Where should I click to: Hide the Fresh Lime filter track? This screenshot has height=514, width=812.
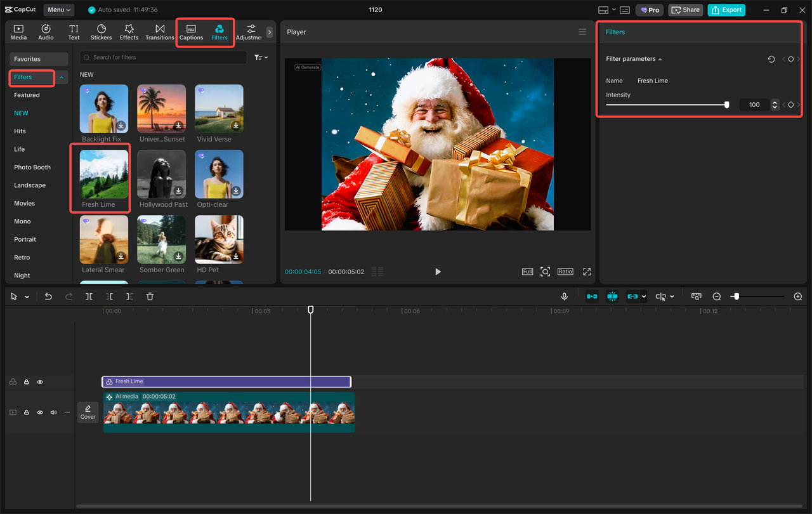tap(40, 381)
